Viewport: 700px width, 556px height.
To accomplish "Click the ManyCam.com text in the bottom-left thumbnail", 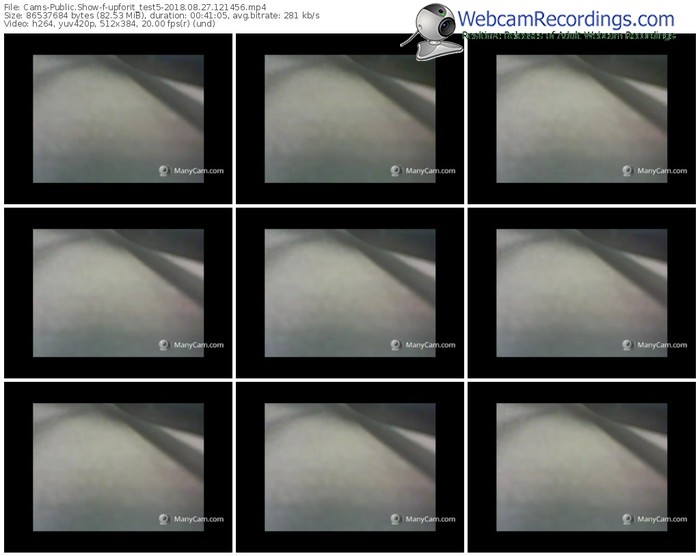I will coord(198,519).
